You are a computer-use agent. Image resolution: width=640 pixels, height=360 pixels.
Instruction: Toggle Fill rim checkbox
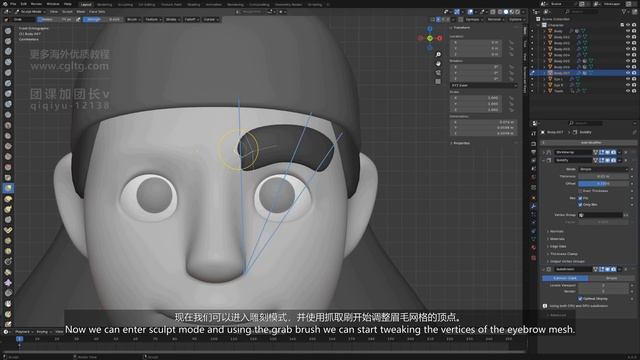point(580,198)
